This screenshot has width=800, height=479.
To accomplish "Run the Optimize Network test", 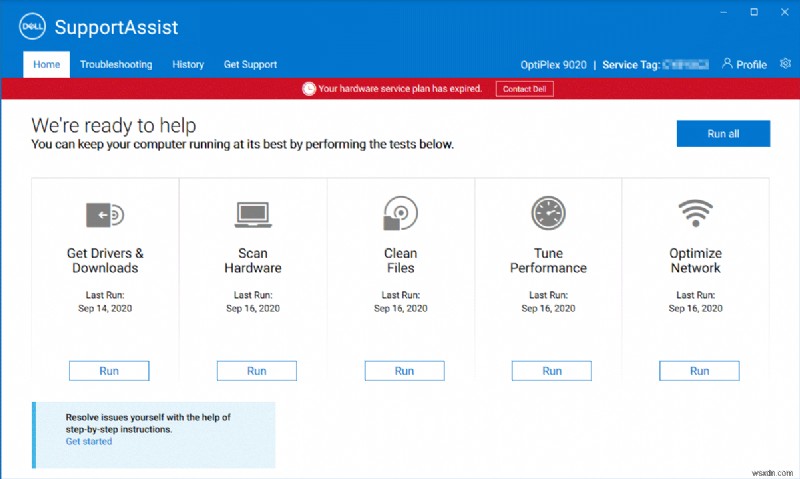I will coord(699,371).
